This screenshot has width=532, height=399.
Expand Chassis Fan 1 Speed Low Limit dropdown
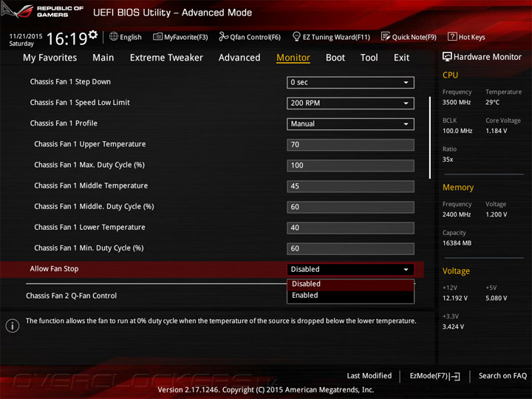click(350, 103)
